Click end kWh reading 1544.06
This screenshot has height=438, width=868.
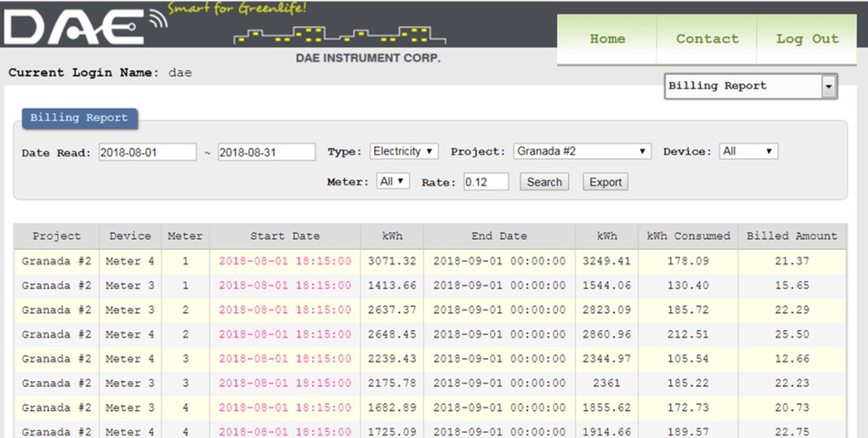pyautogui.click(x=607, y=285)
